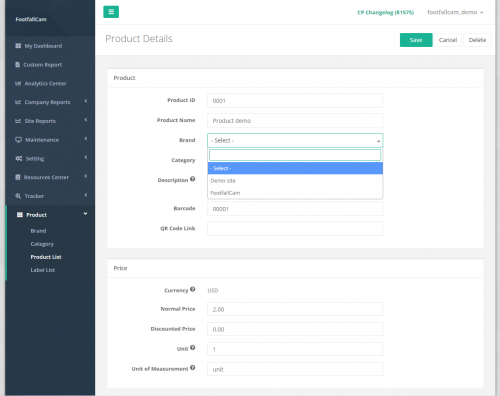Image resolution: width=500 pixels, height=396 pixels.
Task: Click Maintenance monitor icon
Action: click(18, 140)
